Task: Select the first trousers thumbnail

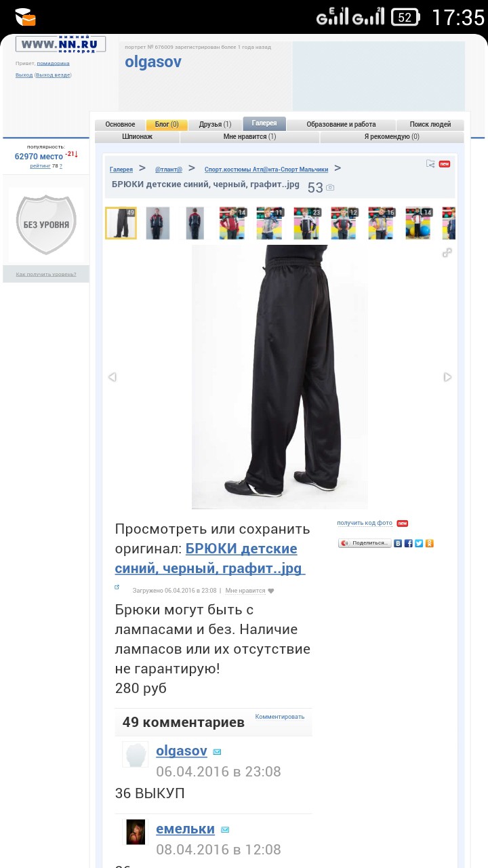Action: pos(121,223)
